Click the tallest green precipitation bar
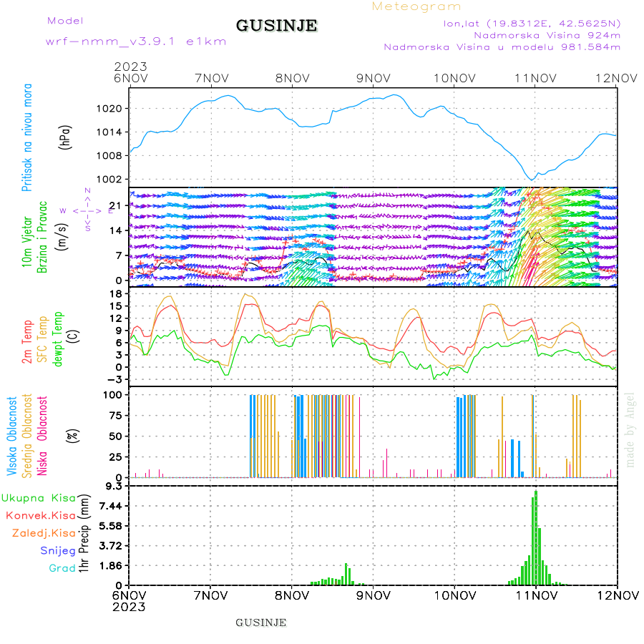This screenshot has height=644, width=644. point(536,538)
